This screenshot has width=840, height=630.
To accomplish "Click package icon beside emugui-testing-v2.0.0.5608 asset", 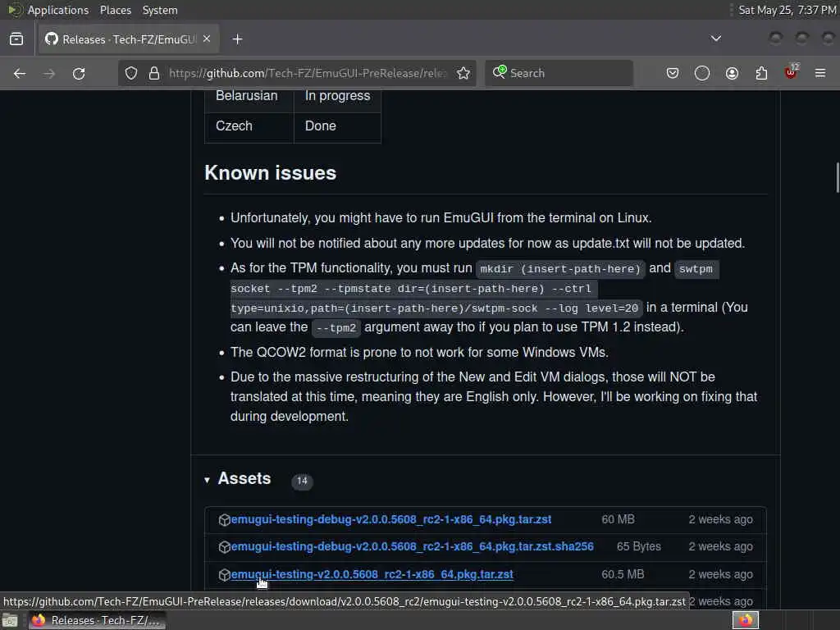I will click(x=225, y=575).
